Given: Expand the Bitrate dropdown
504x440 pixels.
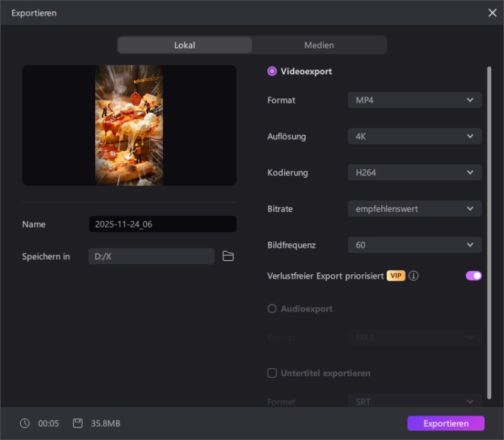Looking at the screenshot, I should 415,209.
